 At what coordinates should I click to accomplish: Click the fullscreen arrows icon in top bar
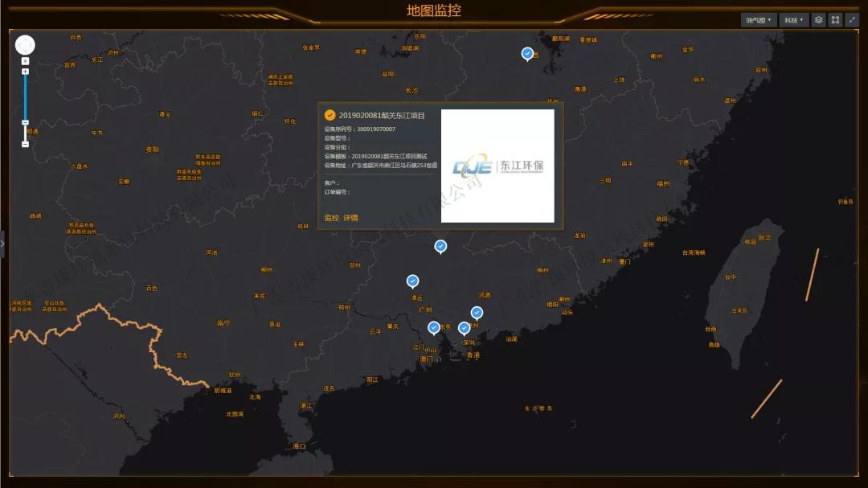coord(852,20)
